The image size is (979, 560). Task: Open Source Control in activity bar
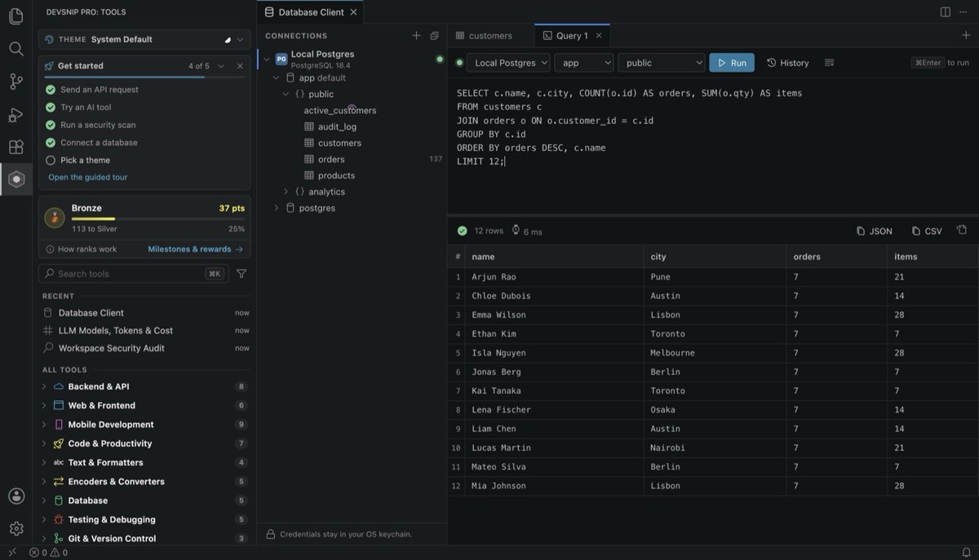point(16,82)
